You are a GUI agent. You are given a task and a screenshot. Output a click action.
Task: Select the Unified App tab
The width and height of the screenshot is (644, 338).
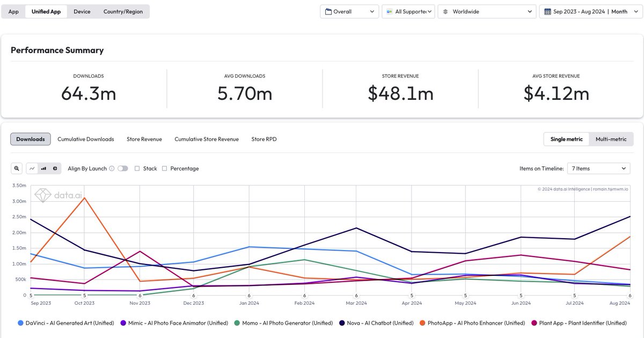(x=46, y=11)
